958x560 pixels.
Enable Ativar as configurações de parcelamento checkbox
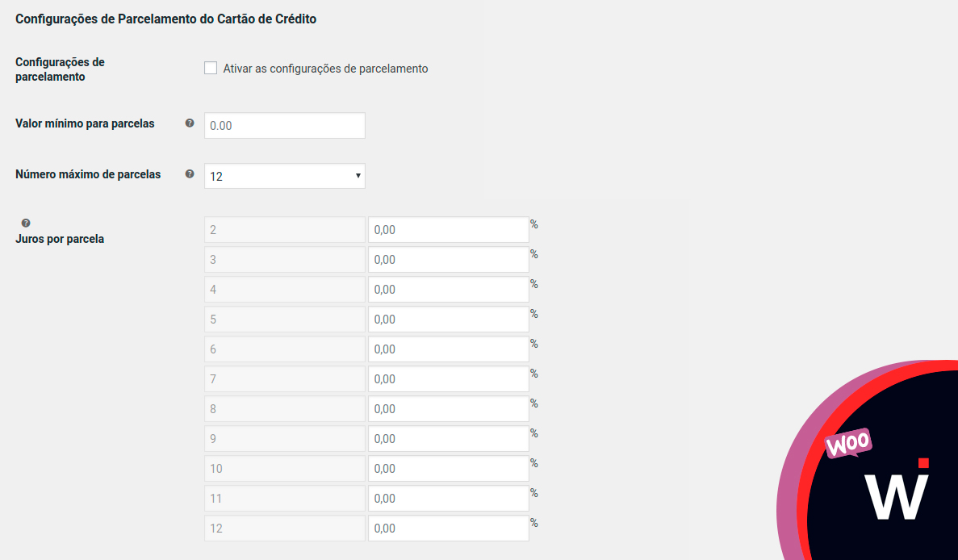pos(211,69)
